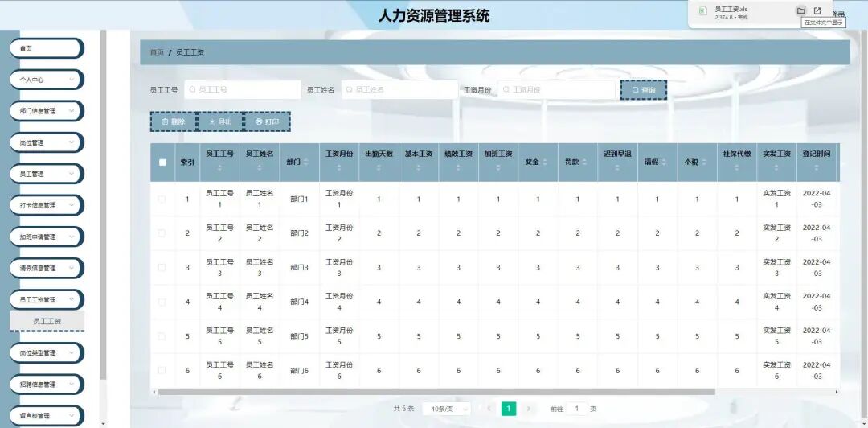Image resolution: width=868 pixels, height=428 pixels.
Task: Open downloaded 员工工资.xls with external icon
Action: (x=817, y=10)
